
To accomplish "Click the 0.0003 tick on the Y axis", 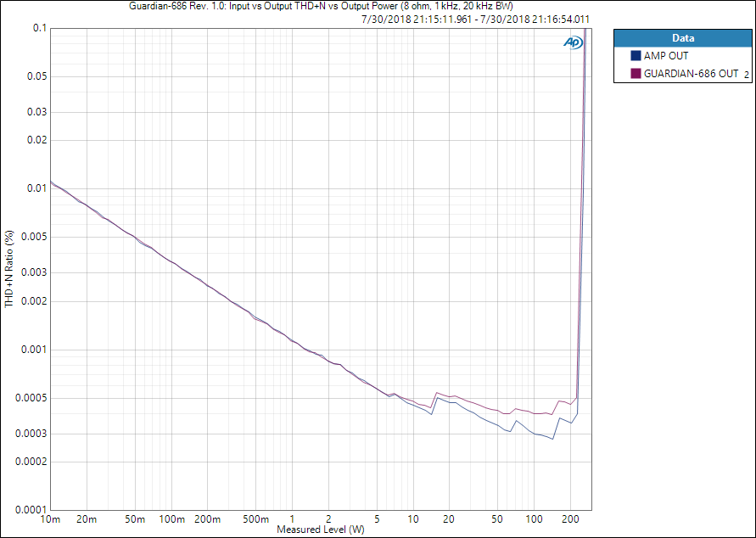I will tap(32, 434).
